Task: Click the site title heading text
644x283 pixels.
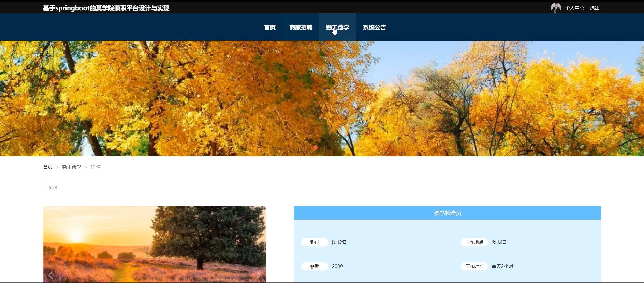Action: (x=106, y=8)
